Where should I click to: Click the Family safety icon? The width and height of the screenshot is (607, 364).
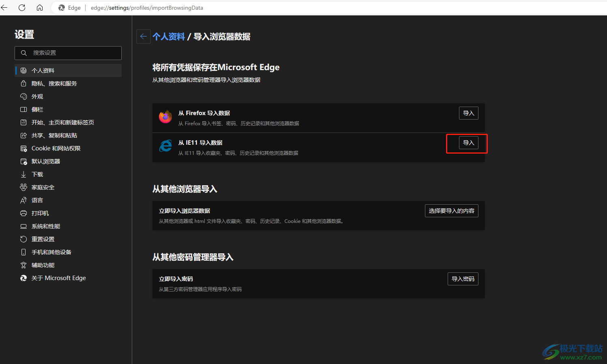click(24, 187)
